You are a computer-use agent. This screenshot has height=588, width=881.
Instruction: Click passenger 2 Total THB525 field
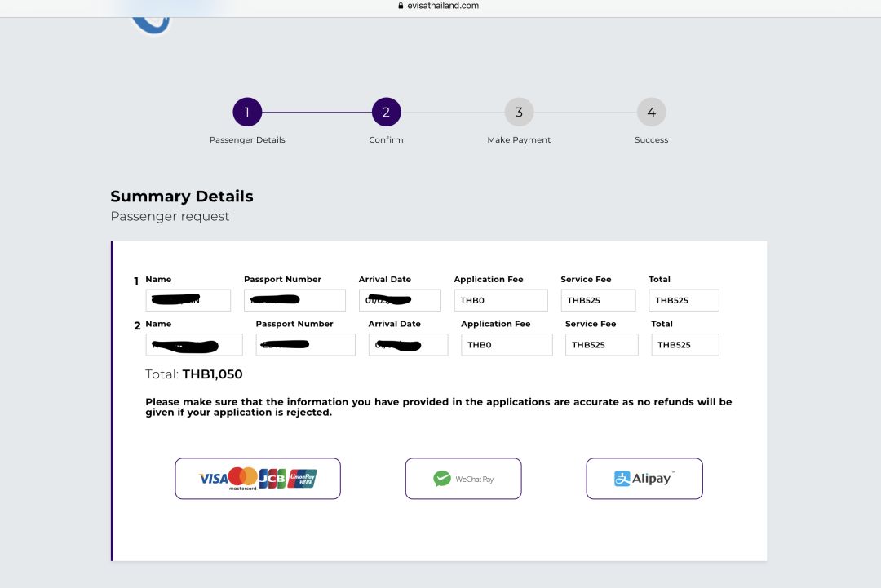[685, 345]
